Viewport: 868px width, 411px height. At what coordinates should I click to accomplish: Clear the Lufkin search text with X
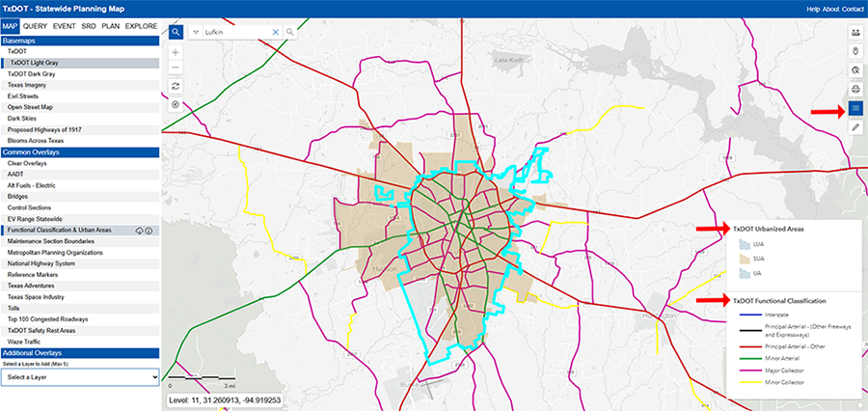click(275, 32)
